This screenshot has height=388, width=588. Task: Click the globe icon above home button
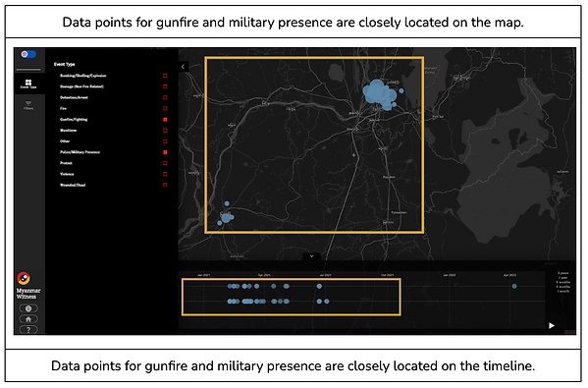pos(28,308)
